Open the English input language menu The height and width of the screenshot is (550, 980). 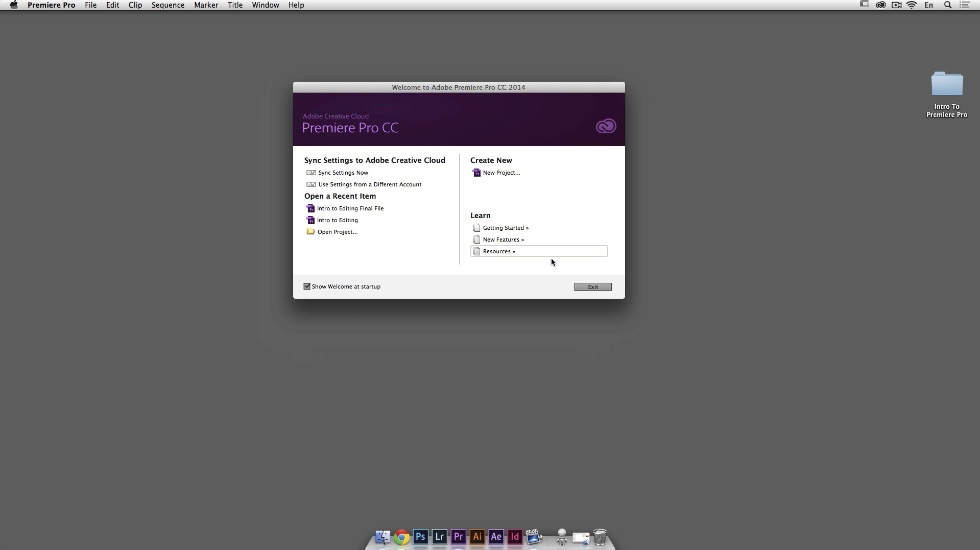point(929,5)
